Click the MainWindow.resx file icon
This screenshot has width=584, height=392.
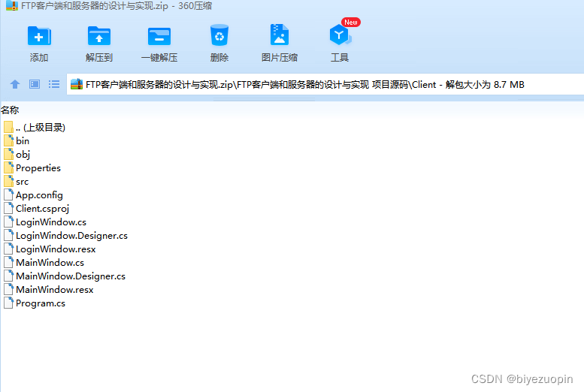pyautogui.click(x=8, y=290)
